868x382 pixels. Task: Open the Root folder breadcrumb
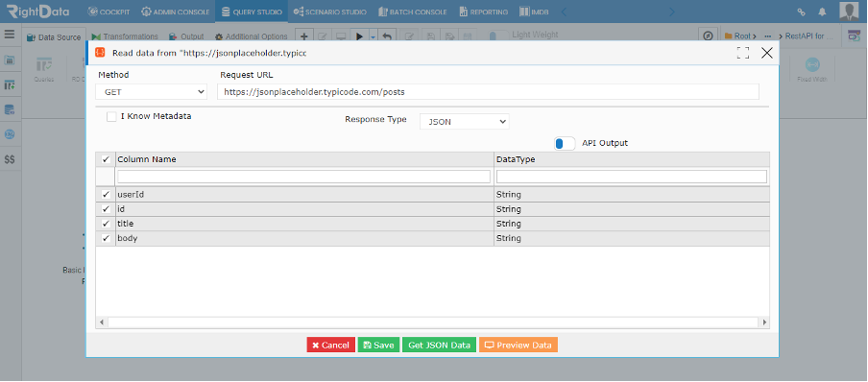coord(740,36)
